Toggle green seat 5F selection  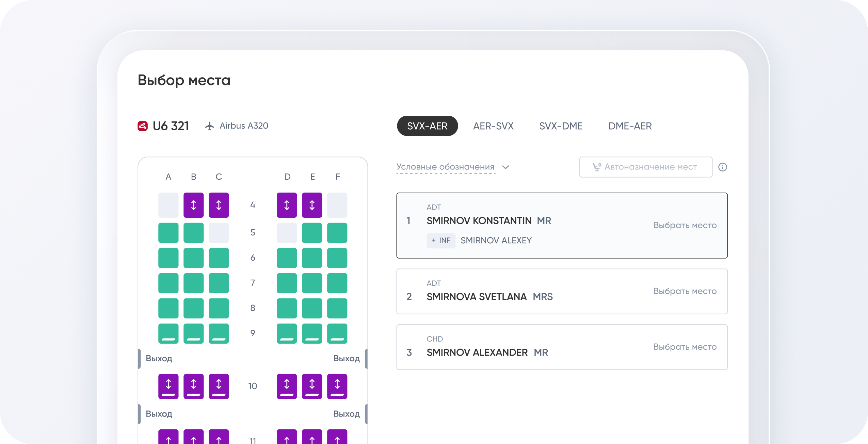point(337,233)
